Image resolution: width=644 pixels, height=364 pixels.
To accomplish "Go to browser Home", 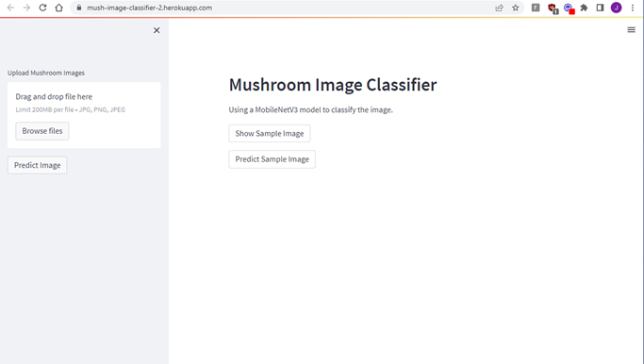I will pos(58,8).
